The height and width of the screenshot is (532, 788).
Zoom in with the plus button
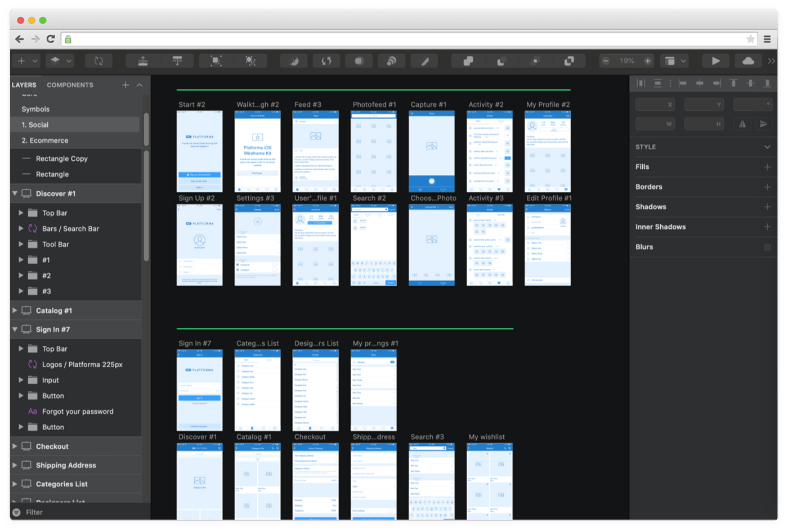(x=648, y=61)
